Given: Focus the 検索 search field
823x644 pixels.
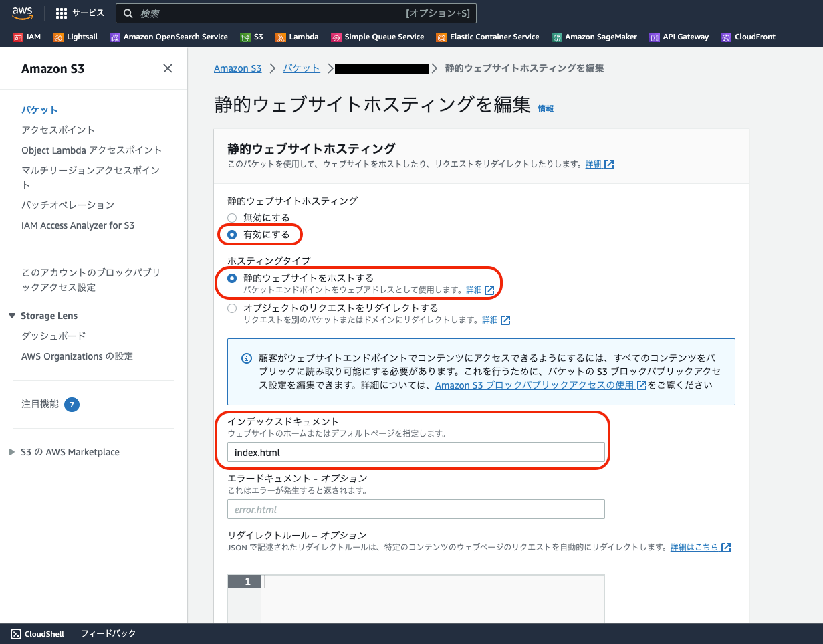Looking at the screenshot, I should [x=296, y=13].
